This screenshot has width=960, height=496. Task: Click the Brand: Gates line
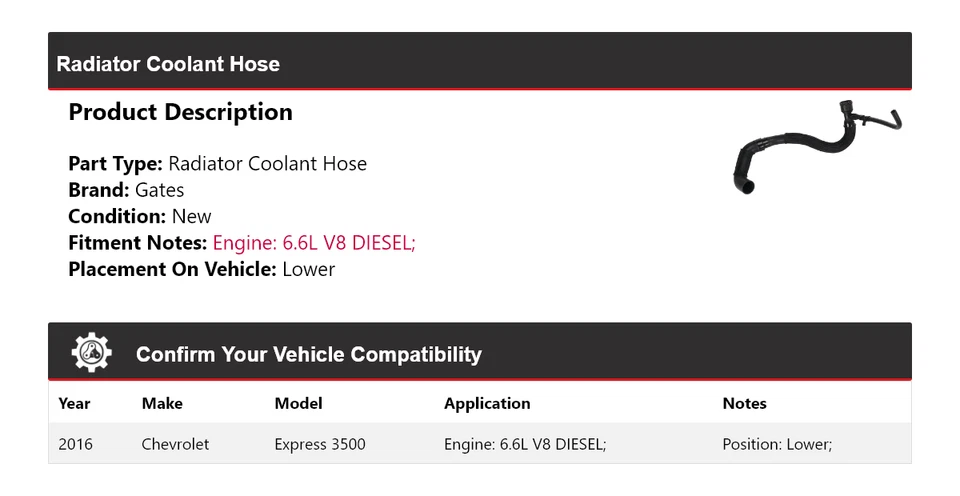(126, 190)
